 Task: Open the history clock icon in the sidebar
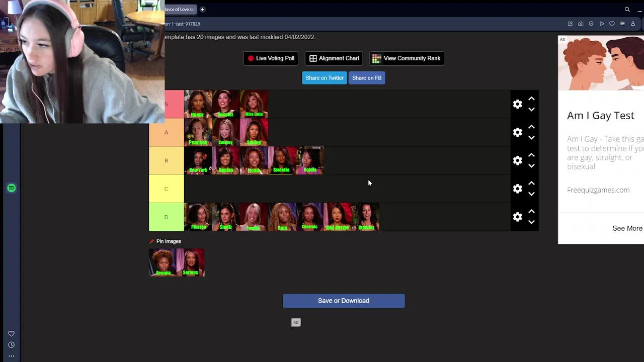(11, 345)
